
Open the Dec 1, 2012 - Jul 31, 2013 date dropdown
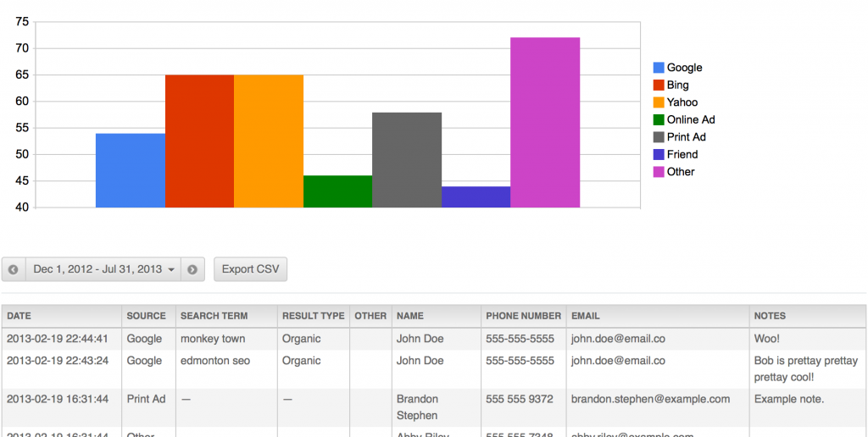[103, 269]
